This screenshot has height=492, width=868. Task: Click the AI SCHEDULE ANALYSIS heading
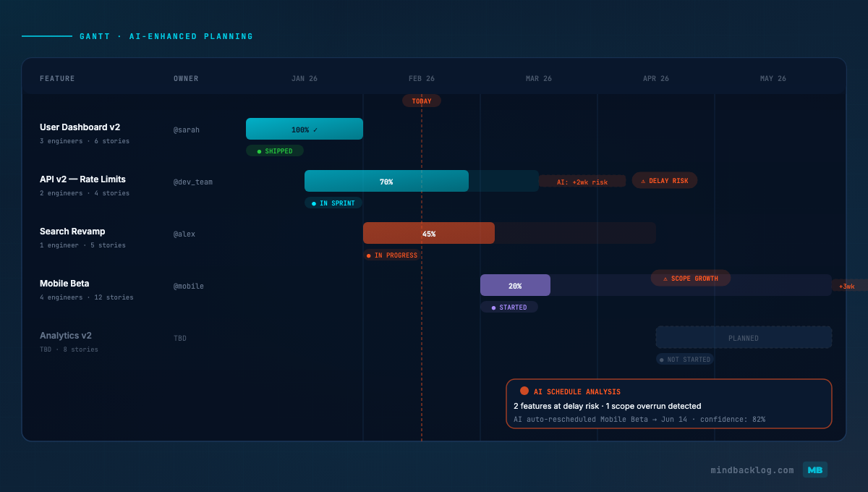(577, 392)
